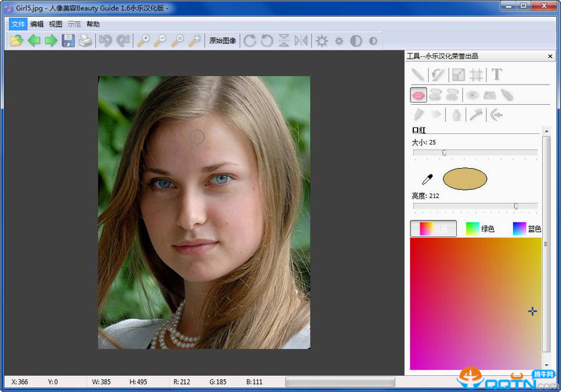Click the brightness sun icon in toolbar
Image resolution: width=561 pixels, height=392 pixels.
(322, 41)
